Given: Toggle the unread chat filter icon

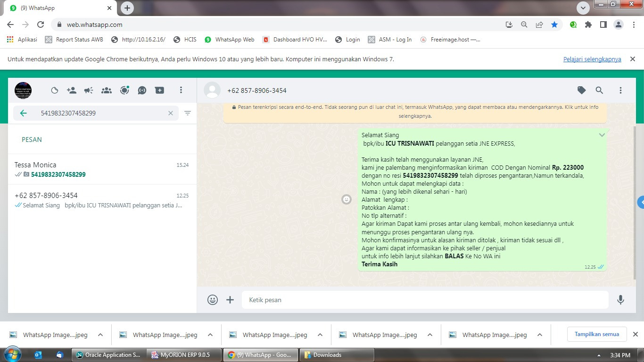Looking at the screenshot, I should point(188,113).
